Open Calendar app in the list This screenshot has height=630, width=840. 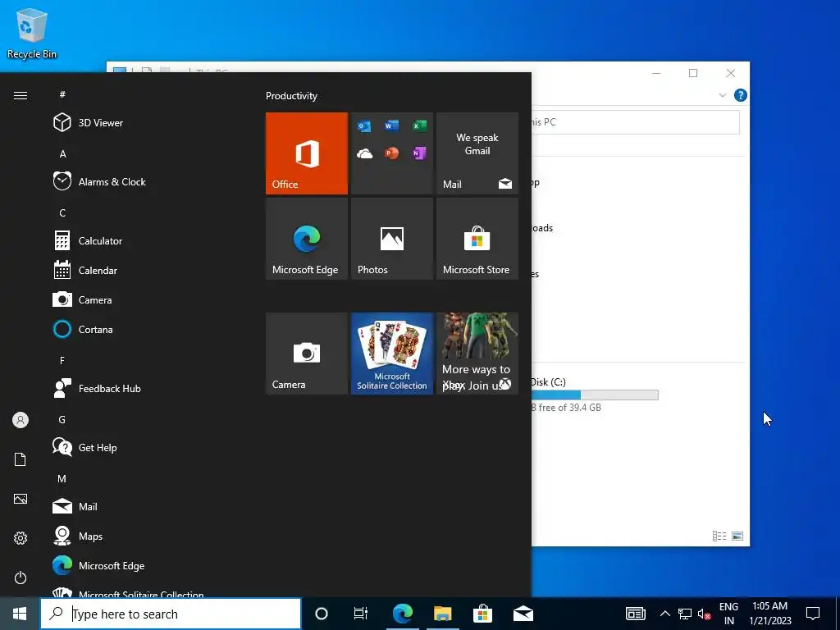pyautogui.click(x=85, y=270)
